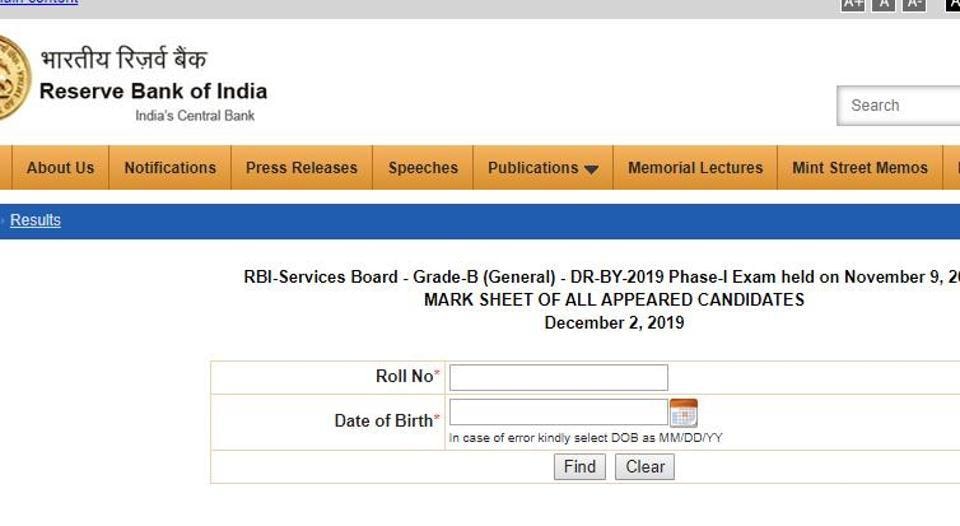Reset font size with the A icon
Screen dimensions: 960x526
883,4
